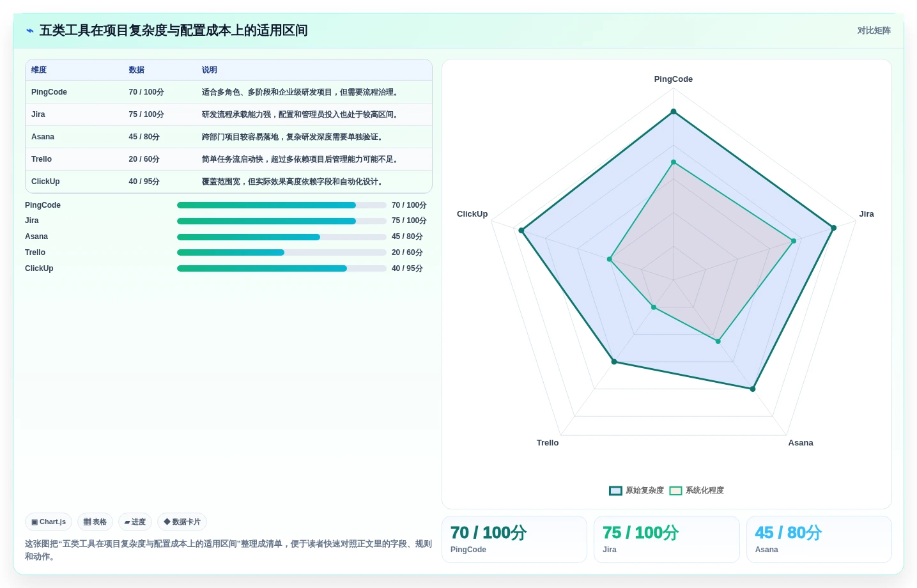
Task: Click the ClickUp progress value 40 / 95分
Action: coord(407,268)
